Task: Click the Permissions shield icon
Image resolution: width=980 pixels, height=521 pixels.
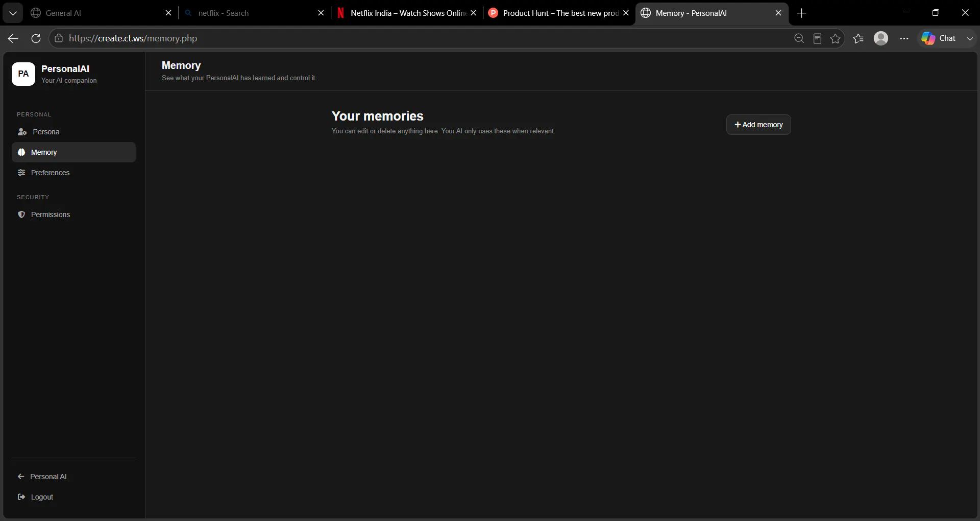Action: (x=21, y=215)
